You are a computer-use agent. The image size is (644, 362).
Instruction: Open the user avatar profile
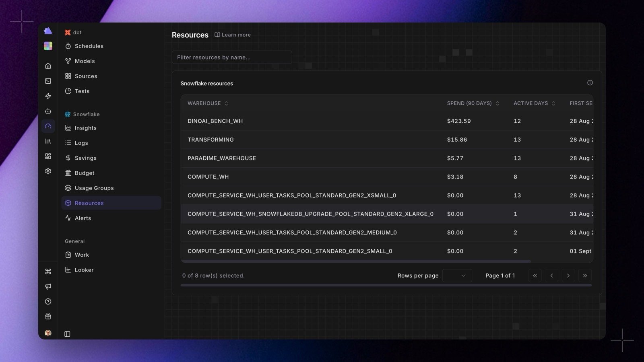(x=48, y=333)
